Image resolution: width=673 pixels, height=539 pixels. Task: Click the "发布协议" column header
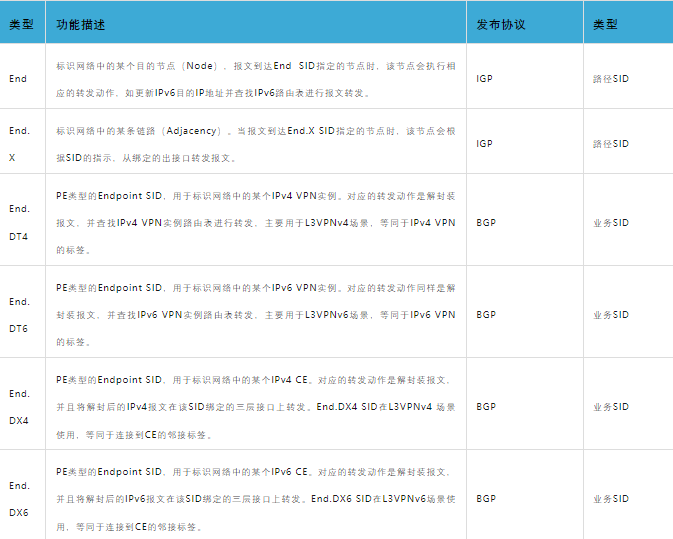click(500, 23)
